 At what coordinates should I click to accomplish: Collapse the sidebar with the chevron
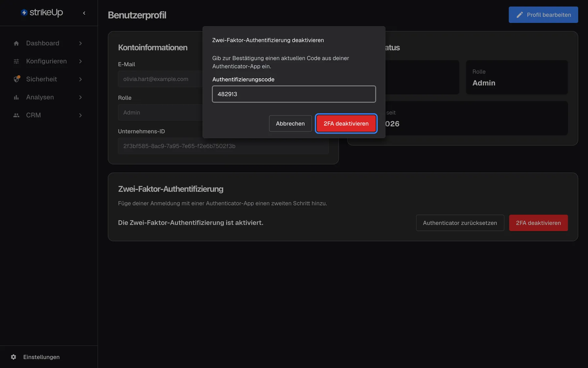tap(84, 13)
